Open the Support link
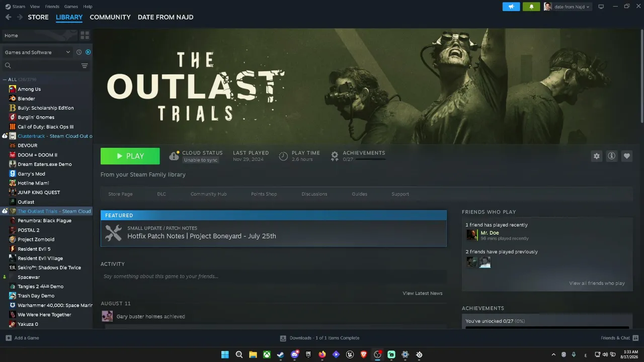 pos(400,194)
